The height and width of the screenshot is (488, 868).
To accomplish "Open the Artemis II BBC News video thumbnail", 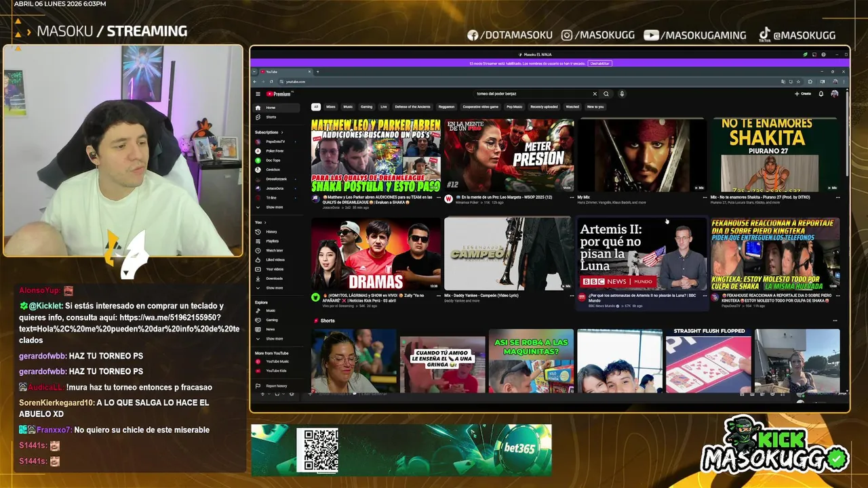I will 641,254.
